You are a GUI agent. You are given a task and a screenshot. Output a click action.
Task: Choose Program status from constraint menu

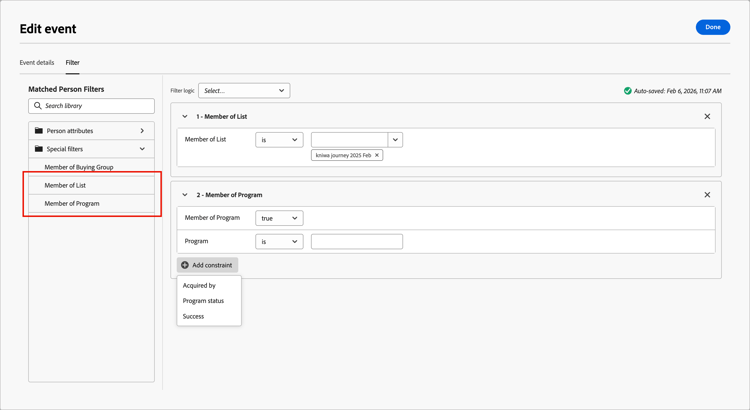coord(203,301)
